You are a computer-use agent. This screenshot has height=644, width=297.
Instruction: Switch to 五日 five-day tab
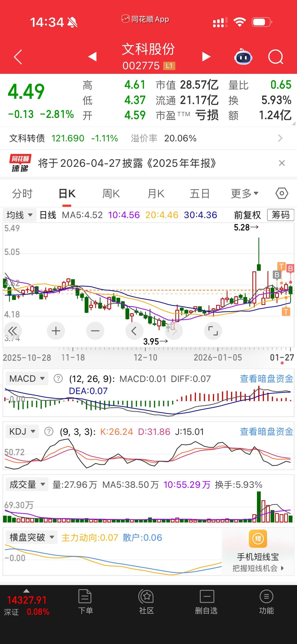pos(200,194)
